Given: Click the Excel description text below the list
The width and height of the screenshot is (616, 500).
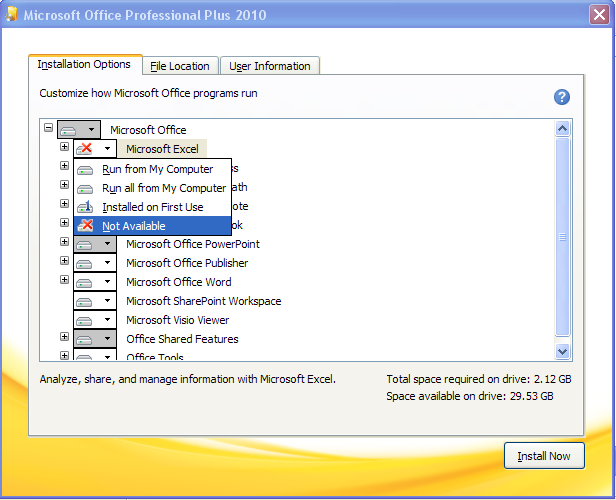Looking at the screenshot, I should (x=187, y=379).
